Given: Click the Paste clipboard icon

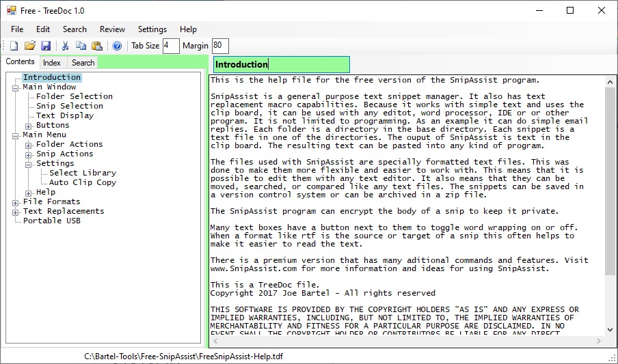Looking at the screenshot, I should [97, 46].
